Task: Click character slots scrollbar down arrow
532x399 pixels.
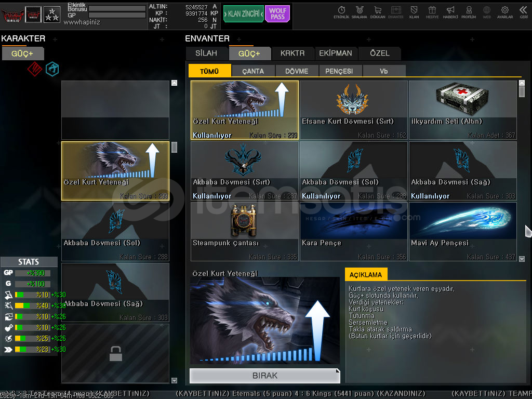Action: coord(175,381)
